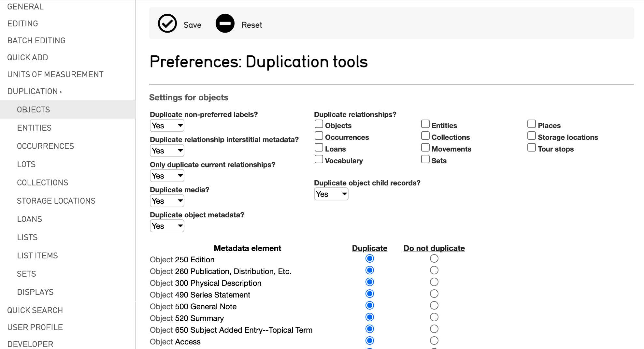Click the Reset minus-circle icon
The width and height of the screenshot is (644, 349).
pyautogui.click(x=225, y=23)
